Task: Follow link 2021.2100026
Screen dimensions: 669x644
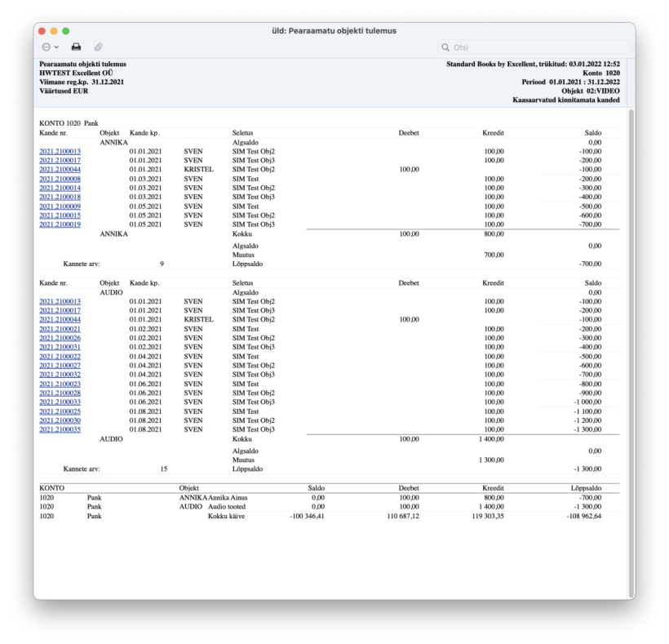Action: pos(60,338)
